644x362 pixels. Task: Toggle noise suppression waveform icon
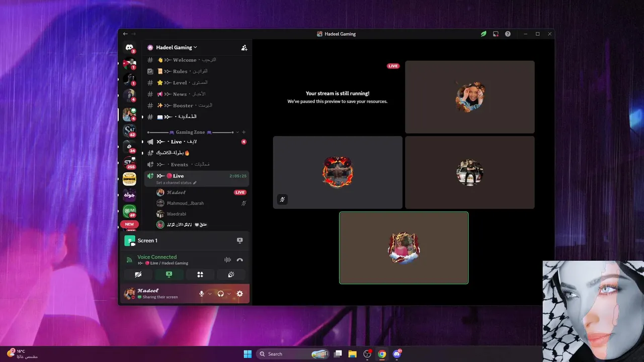coord(228,260)
